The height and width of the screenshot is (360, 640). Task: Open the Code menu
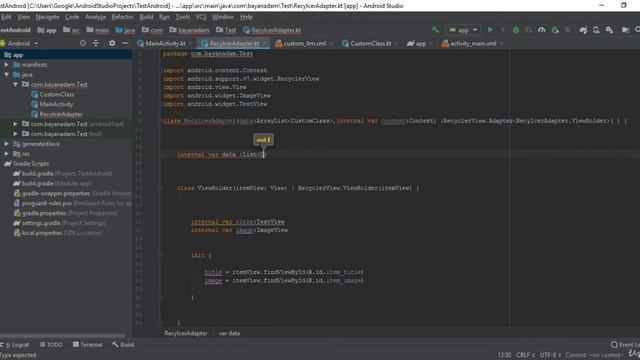[72, 17]
